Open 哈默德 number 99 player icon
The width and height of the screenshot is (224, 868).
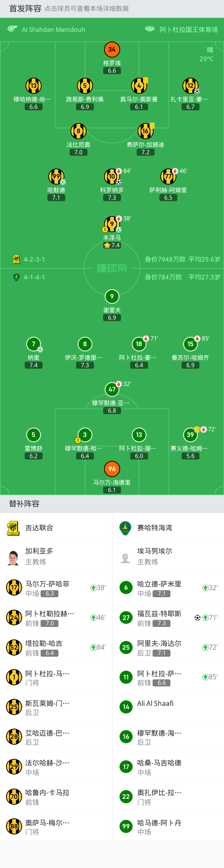56,176
